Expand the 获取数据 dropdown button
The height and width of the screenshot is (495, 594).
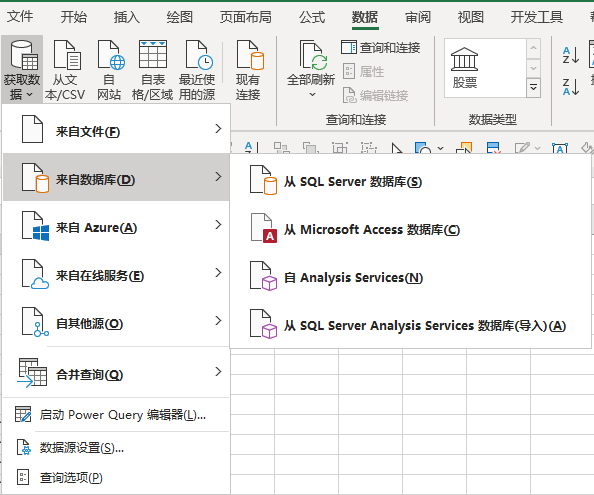pyautogui.click(x=22, y=70)
